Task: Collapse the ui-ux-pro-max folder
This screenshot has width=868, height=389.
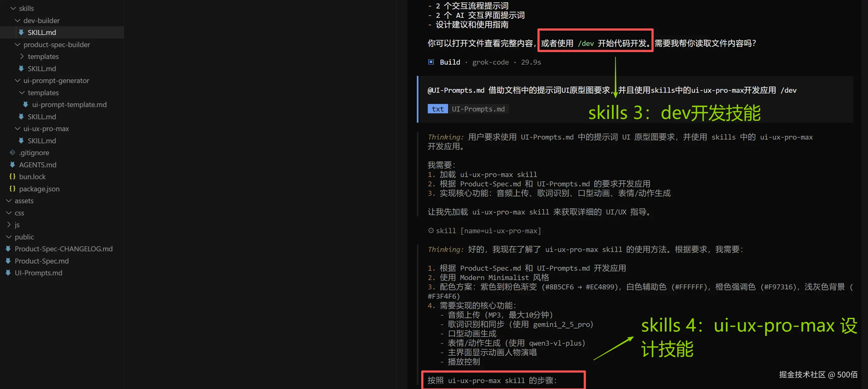Action: point(17,129)
